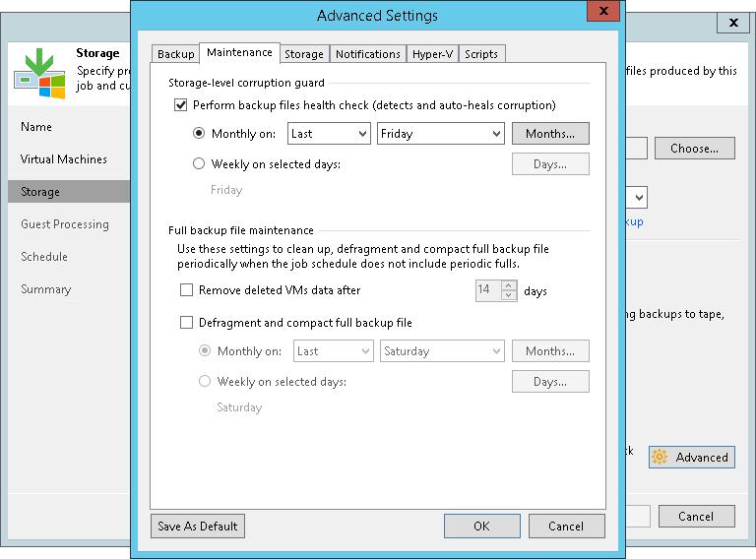Enable Defragment and compact full backup file
756x559 pixels.
pos(186,323)
